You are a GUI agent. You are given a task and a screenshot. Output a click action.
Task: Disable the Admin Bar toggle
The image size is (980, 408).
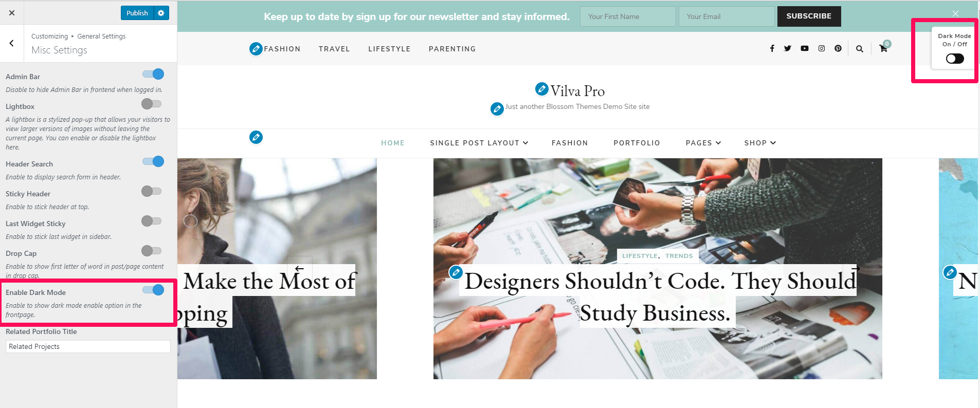tap(153, 74)
